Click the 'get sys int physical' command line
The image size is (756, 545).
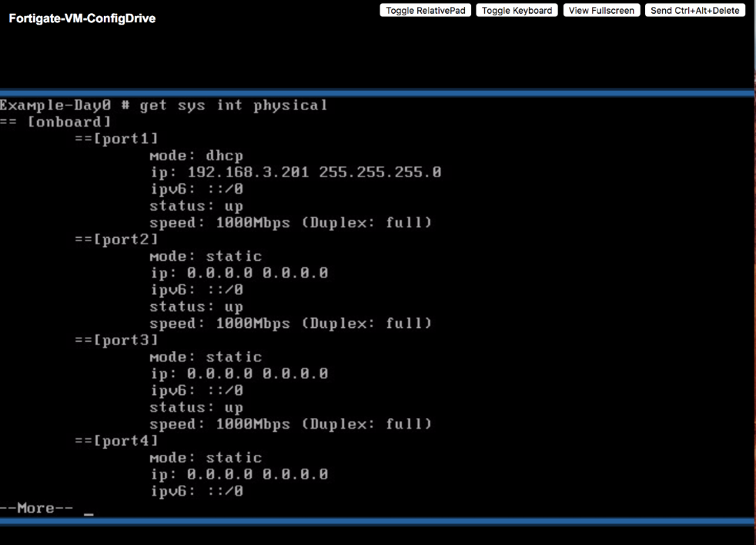[233, 105]
